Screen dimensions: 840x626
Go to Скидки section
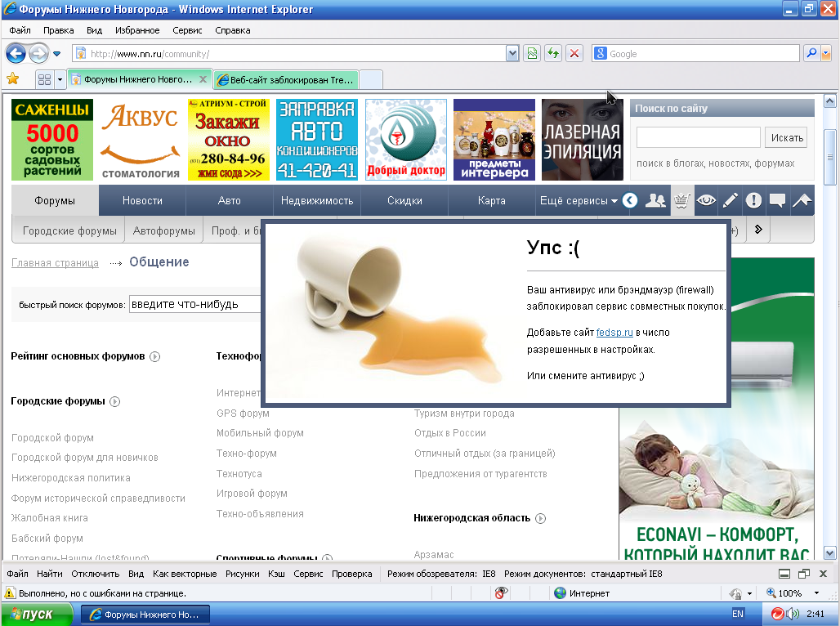coord(404,200)
